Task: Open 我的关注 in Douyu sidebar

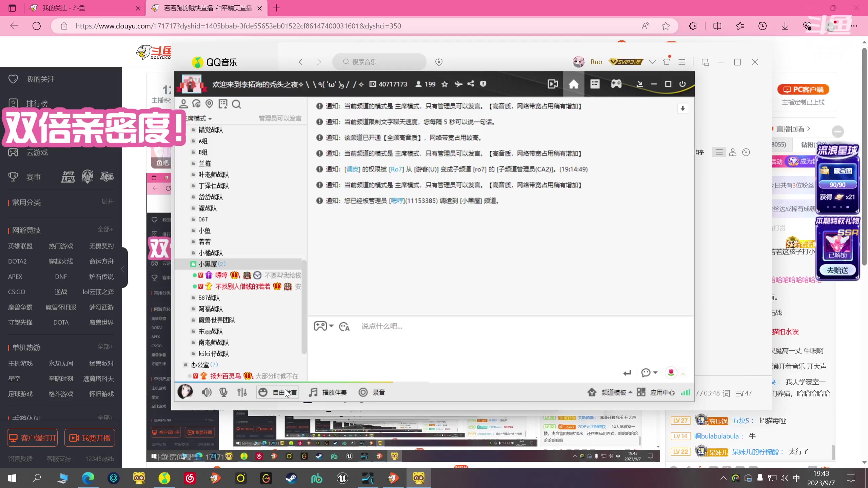Action: [40, 79]
